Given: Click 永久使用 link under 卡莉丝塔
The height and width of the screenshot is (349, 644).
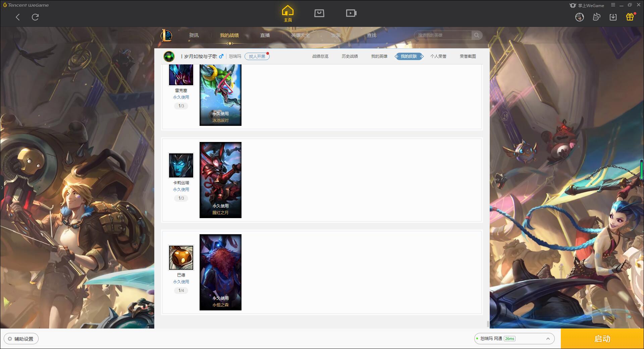Looking at the screenshot, I should [x=181, y=190].
